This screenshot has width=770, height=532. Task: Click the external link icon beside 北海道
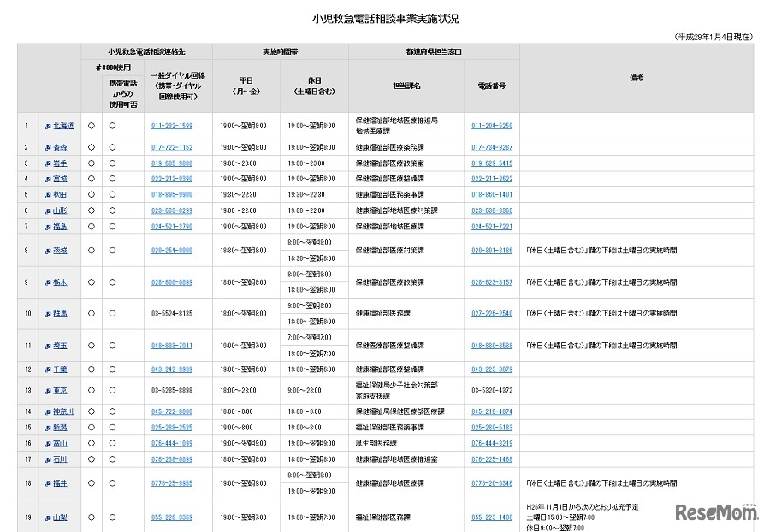48,126
